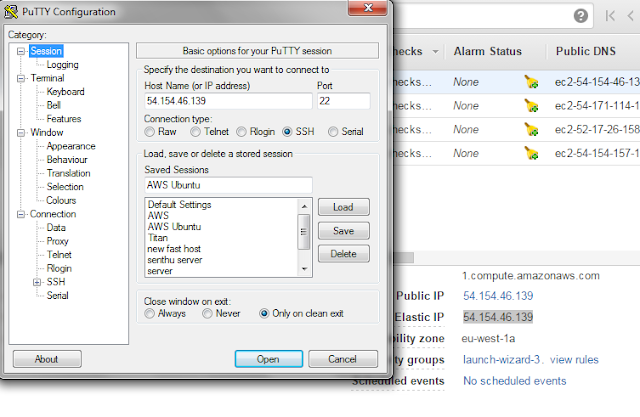640x417 pixels.
Task: Click alarm icon in ec2-54-171-114 row
Action: (531, 106)
